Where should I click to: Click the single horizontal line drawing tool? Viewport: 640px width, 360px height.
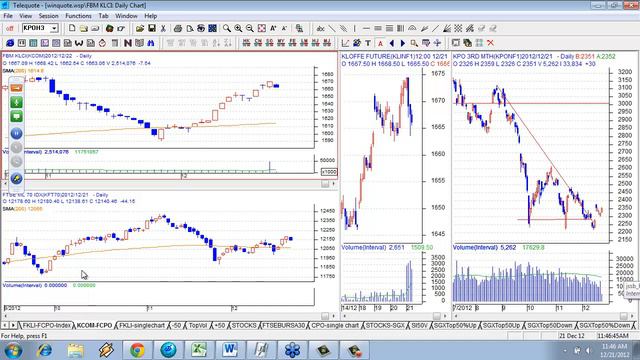pyautogui.click(x=366, y=28)
